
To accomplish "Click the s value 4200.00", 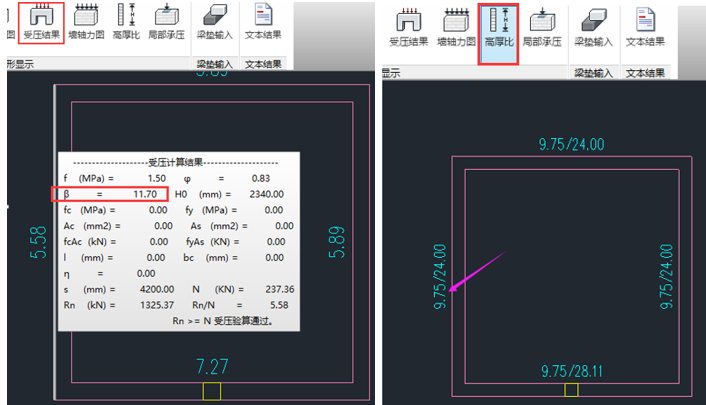I will (x=157, y=289).
